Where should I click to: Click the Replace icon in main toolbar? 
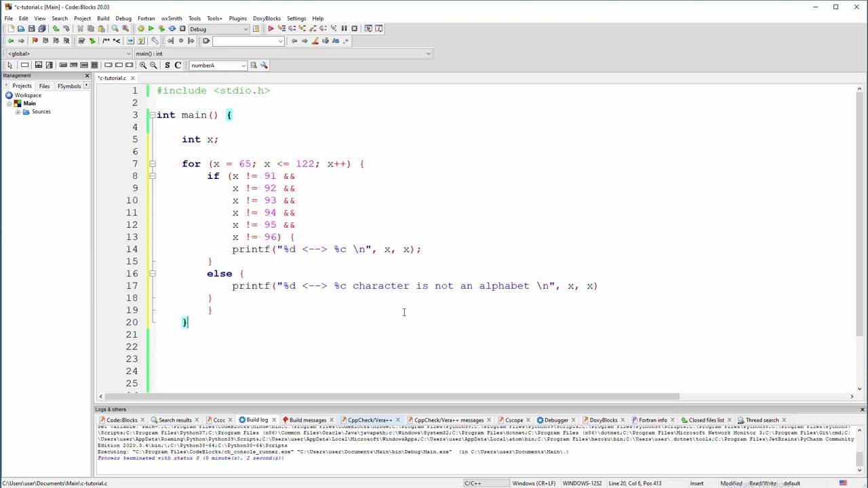[125, 28]
